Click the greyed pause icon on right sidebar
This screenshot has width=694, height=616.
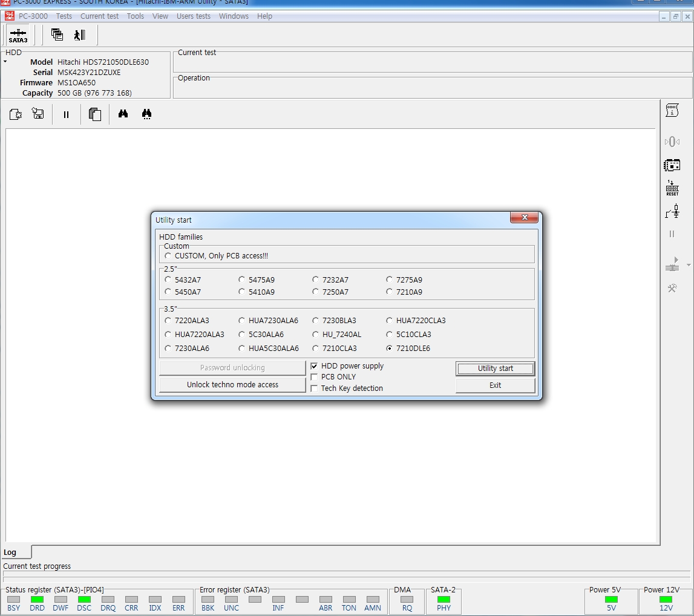(x=672, y=234)
